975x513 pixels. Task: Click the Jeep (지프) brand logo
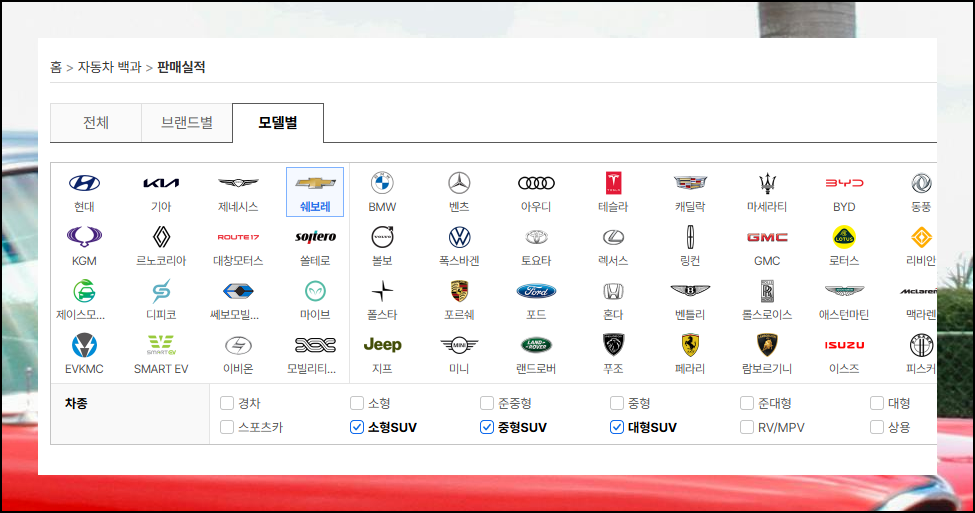382,344
